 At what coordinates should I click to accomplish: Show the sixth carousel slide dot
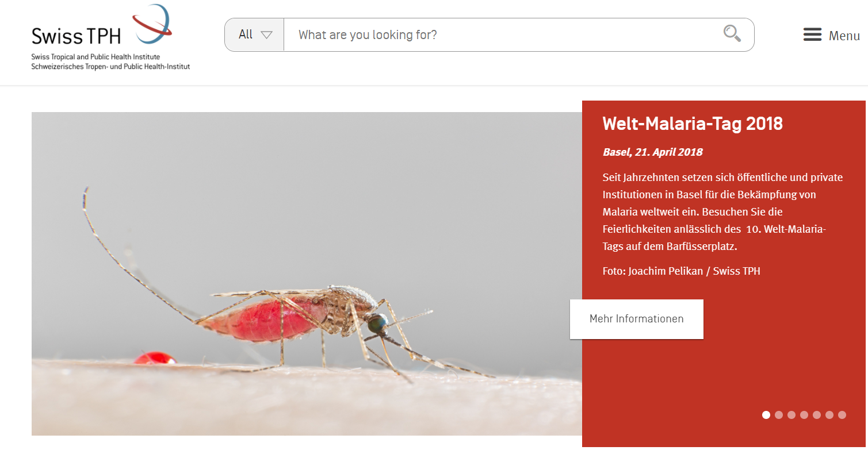[829, 415]
